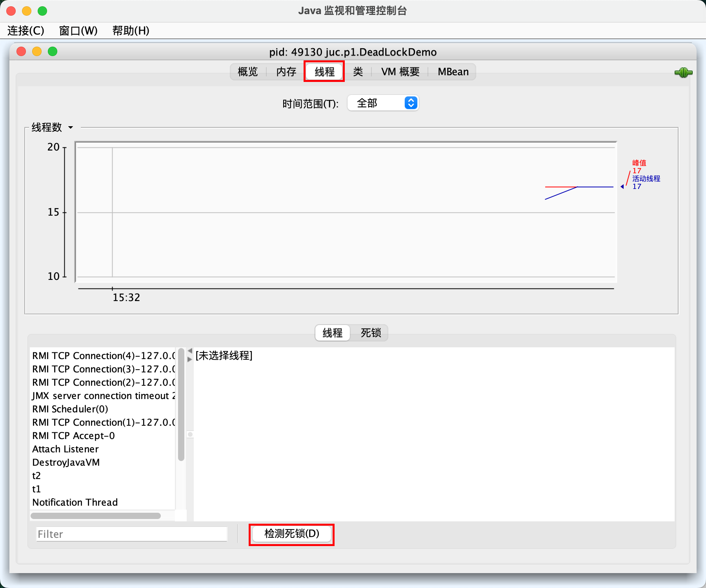Select thread RMI TCP Connection(3)
Image resolution: width=706 pixels, height=588 pixels.
(x=103, y=369)
